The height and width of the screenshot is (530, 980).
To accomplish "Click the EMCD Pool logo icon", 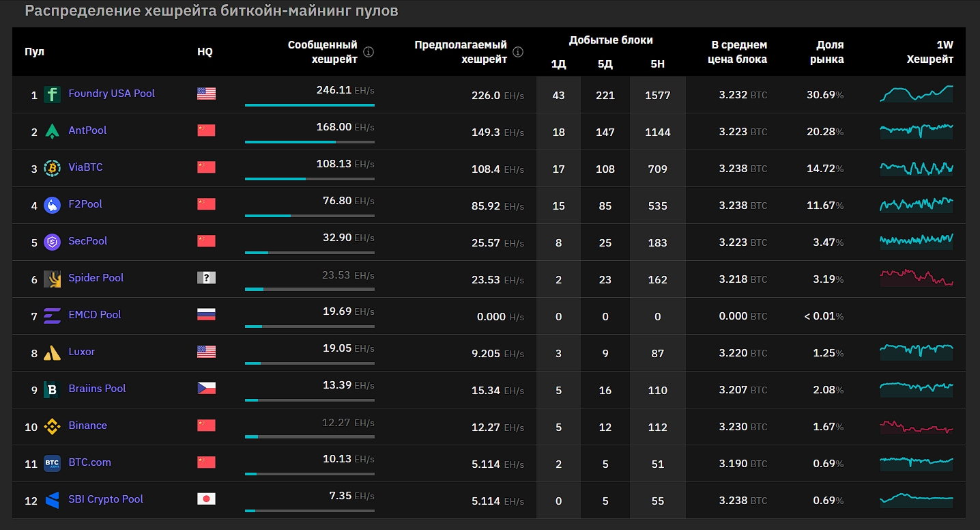I will tap(52, 316).
